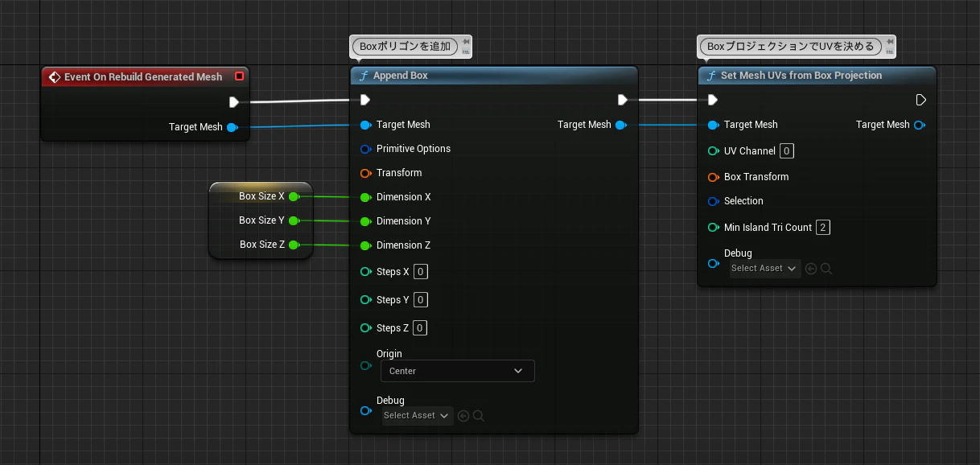This screenshot has width=980, height=465.
Task: Click Append Box Target Mesh output pin
Action: [x=620, y=125]
